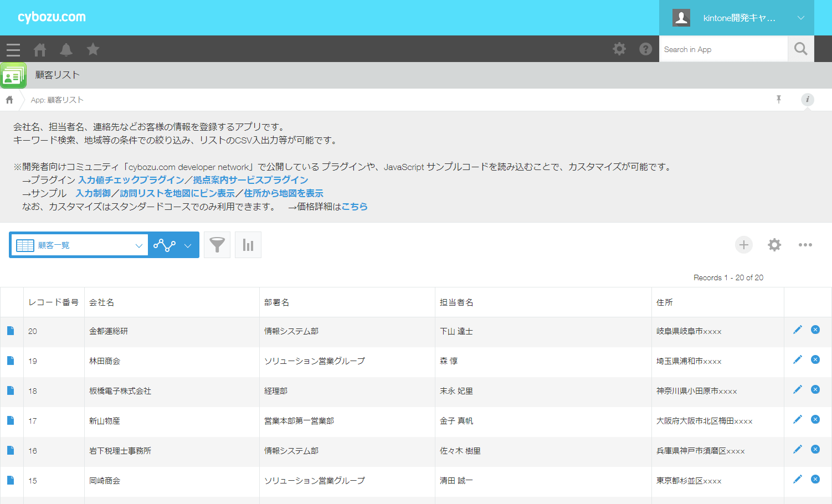Open the help question mark icon
Image resolution: width=832 pixels, height=504 pixels.
tap(645, 49)
